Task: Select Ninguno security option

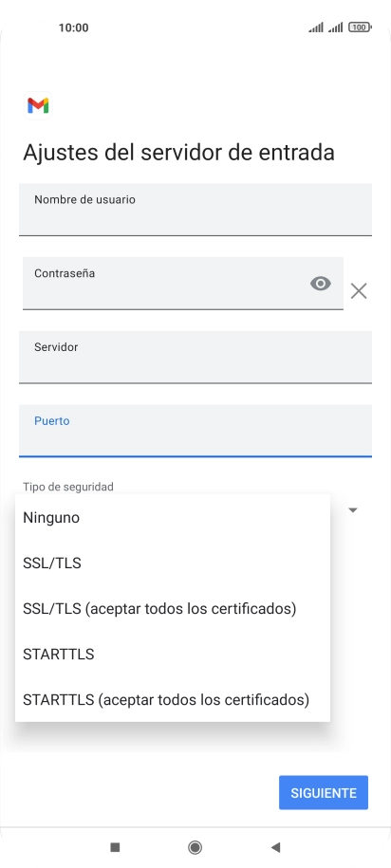Action: pos(173,518)
